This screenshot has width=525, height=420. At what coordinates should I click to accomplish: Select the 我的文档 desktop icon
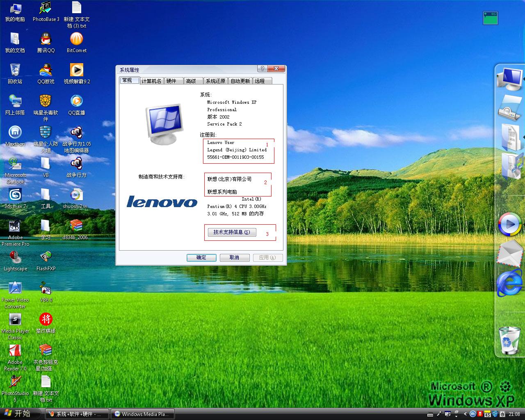coord(15,43)
